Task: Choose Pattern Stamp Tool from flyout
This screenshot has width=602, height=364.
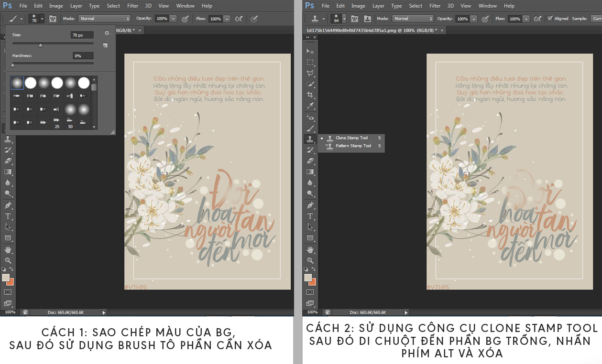Action: click(x=353, y=146)
